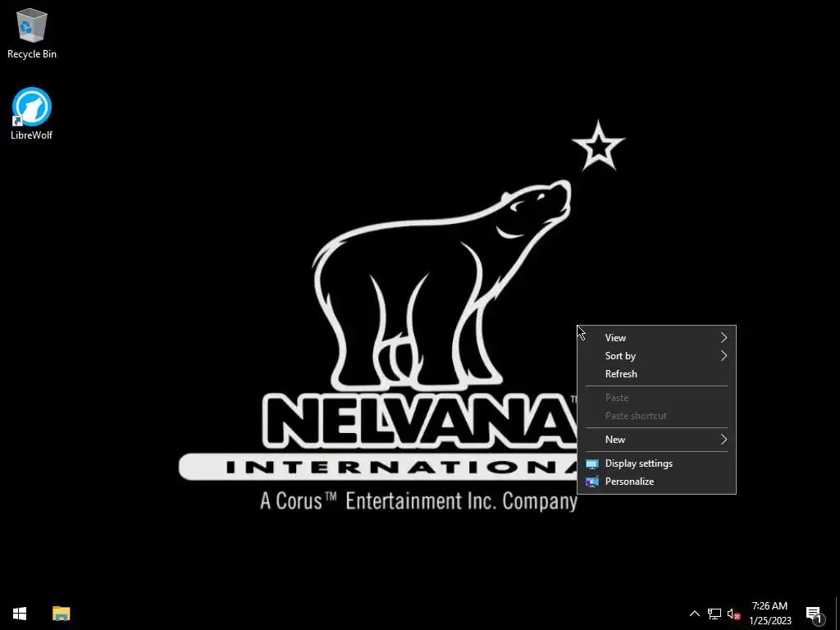Open the Sort by submenu

tap(656, 356)
